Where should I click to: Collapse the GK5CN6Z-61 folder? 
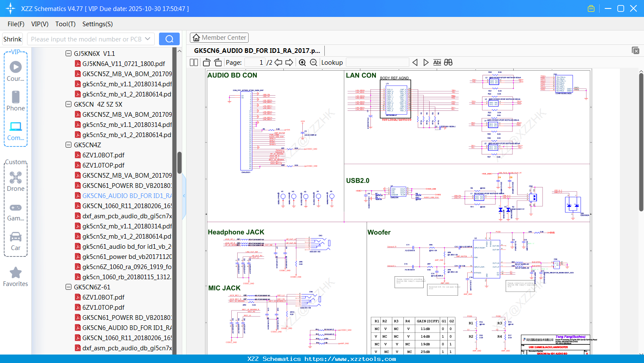click(69, 287)
